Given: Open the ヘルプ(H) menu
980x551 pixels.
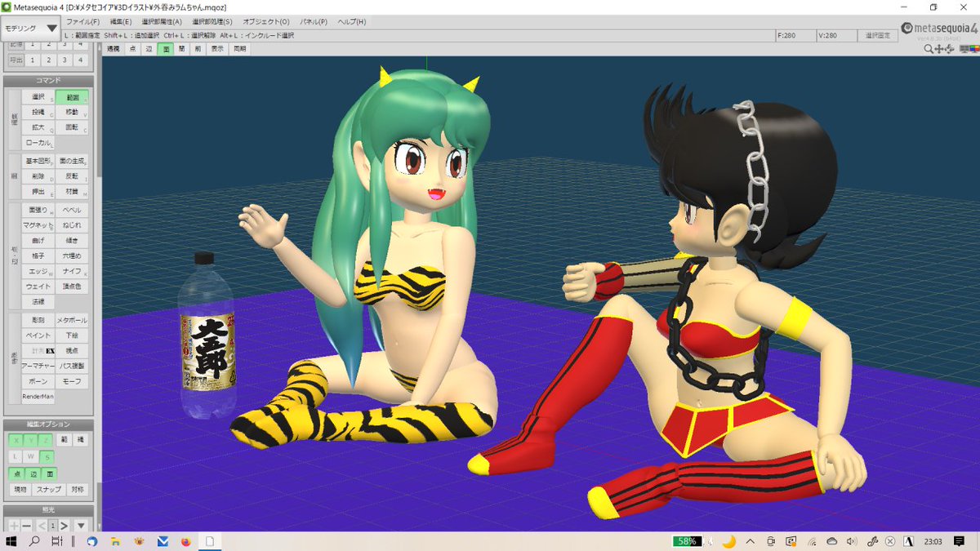Looking at the screenshot, I should tap(352, 21).
